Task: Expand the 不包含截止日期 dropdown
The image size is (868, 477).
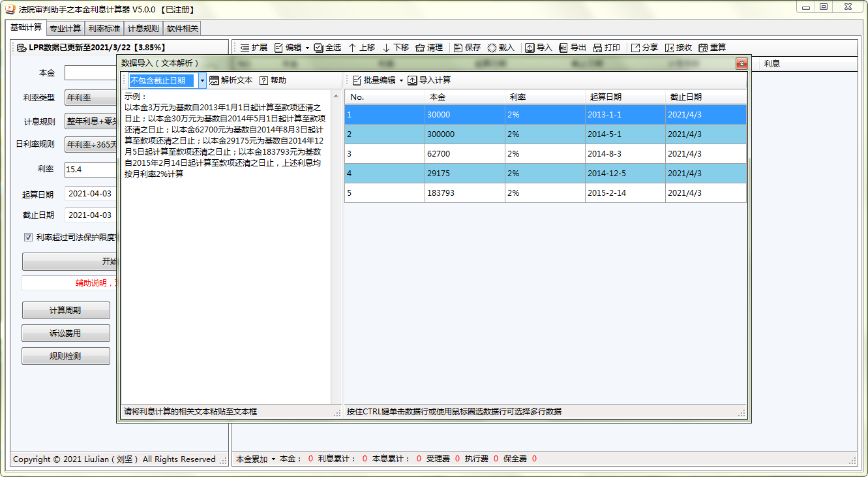Action: click(x=202, y=80)
